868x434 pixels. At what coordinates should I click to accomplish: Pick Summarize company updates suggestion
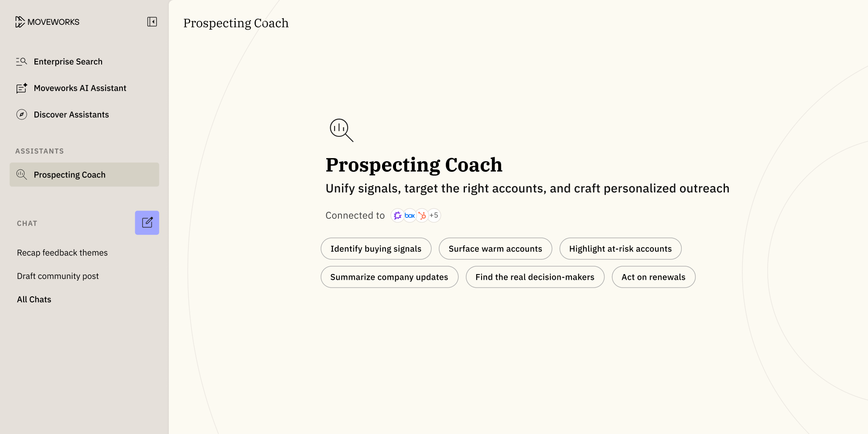pyautogui.click(x=389, y=277)
